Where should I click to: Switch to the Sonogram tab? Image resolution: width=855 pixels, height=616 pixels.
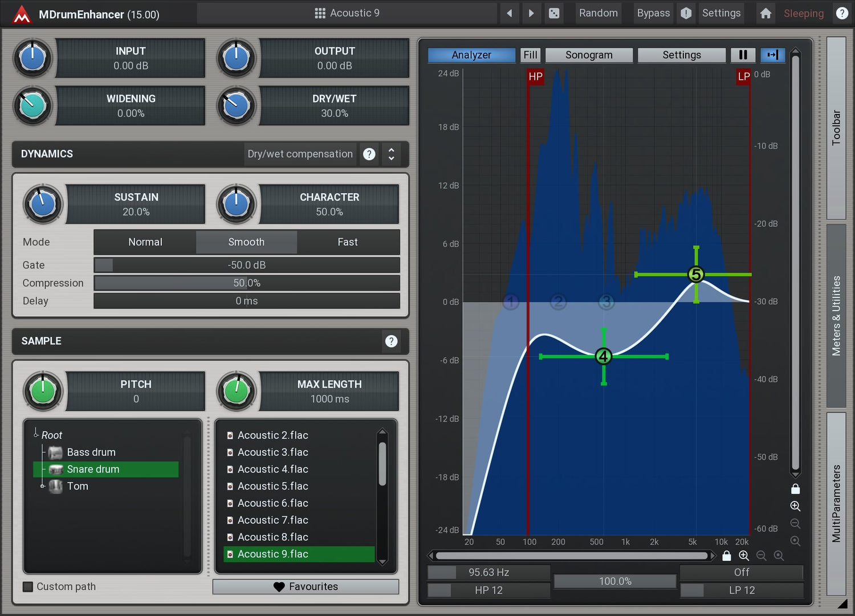589,55
